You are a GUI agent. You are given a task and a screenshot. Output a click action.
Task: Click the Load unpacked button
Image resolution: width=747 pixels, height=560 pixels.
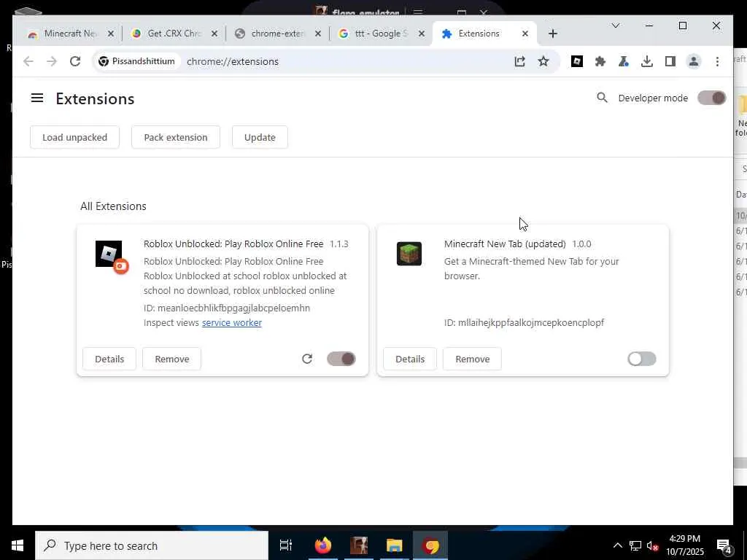pyautogui.click(x=75, y=137)
